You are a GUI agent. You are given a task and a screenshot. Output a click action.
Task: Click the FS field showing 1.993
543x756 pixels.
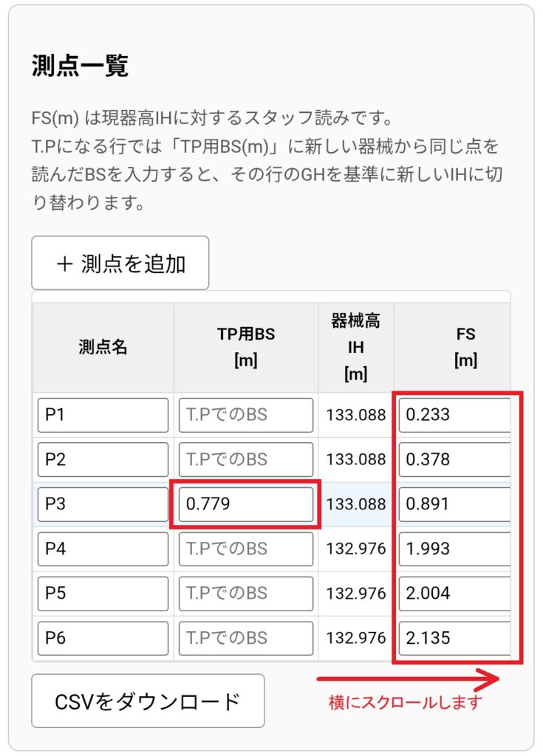454,549
